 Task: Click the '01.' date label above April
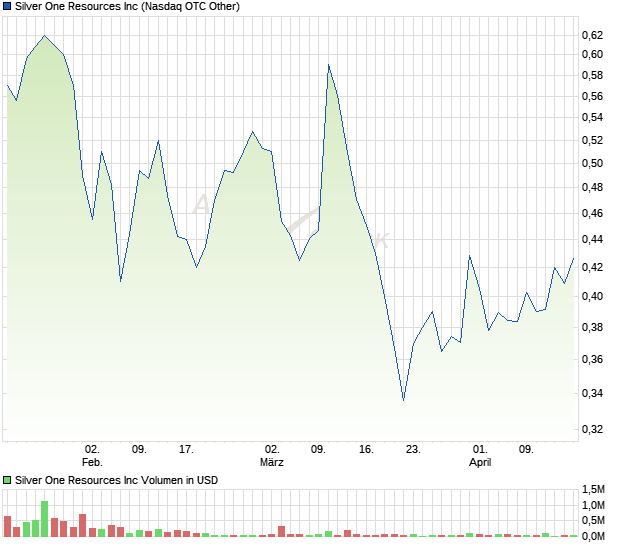point(480,450)
